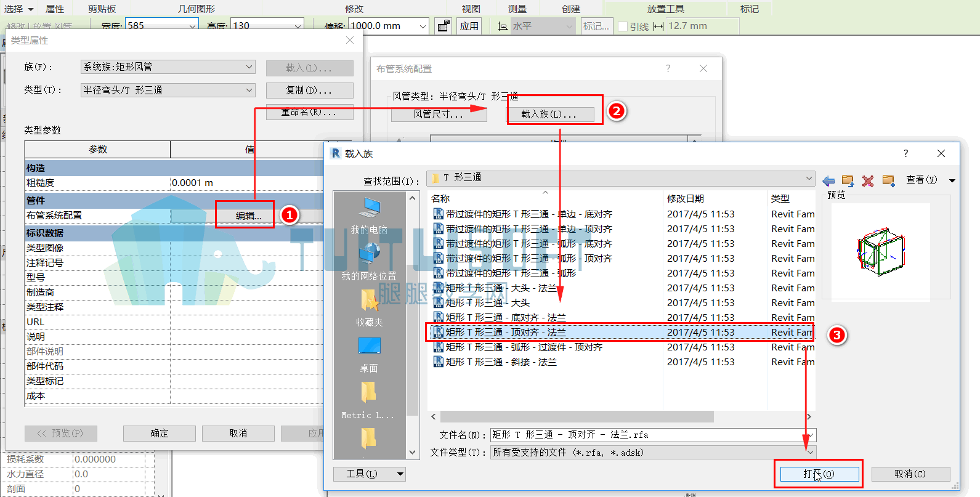This screenshot has width=980, height=497.
Task: Expand the 查看(V) views dropdown arrow
Action: 952,180
